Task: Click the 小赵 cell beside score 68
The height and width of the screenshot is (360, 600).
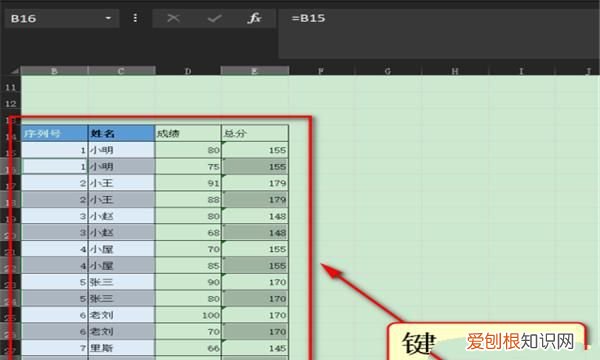Action: tap(121, 232)
